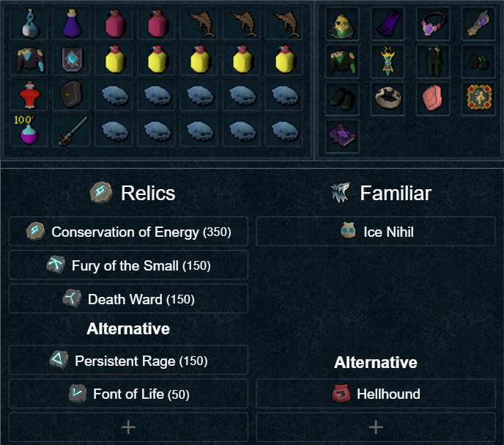Open the Ice Nihil familiar entry
Screen dimensions: 504x445
376,232
